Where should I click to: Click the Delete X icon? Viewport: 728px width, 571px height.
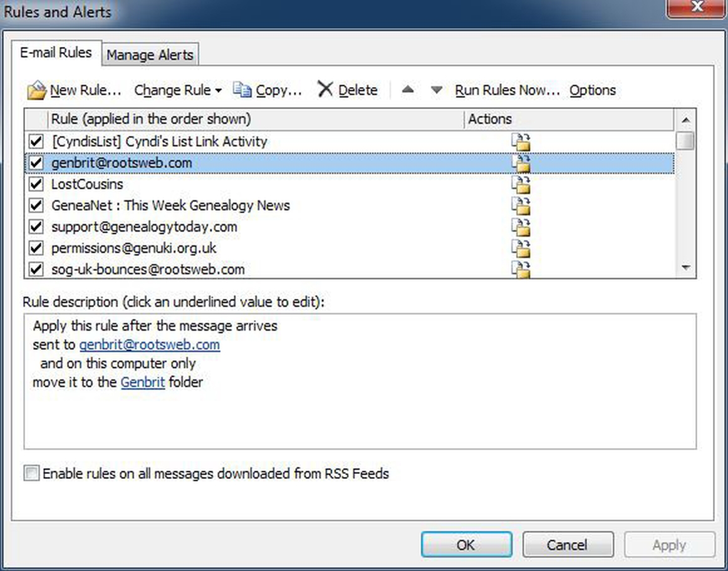pyautogui.click(x=325, y=89)
